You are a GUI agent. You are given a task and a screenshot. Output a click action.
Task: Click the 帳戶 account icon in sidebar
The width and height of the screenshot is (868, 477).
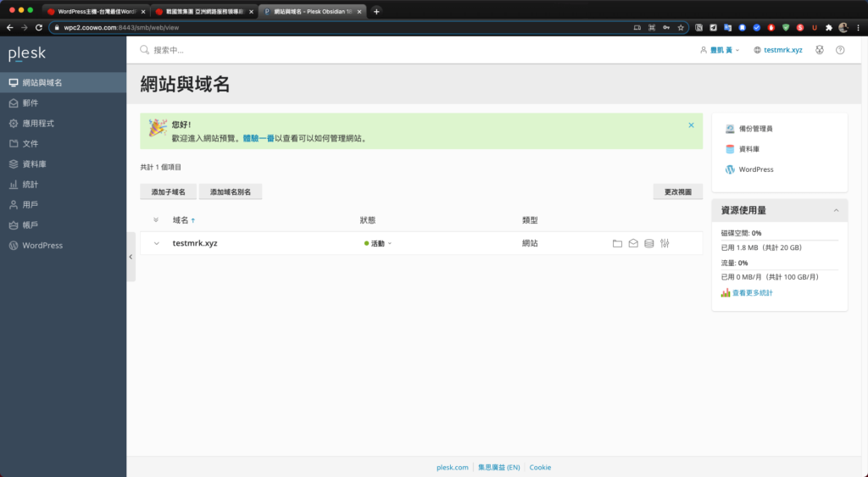(14, 225)
